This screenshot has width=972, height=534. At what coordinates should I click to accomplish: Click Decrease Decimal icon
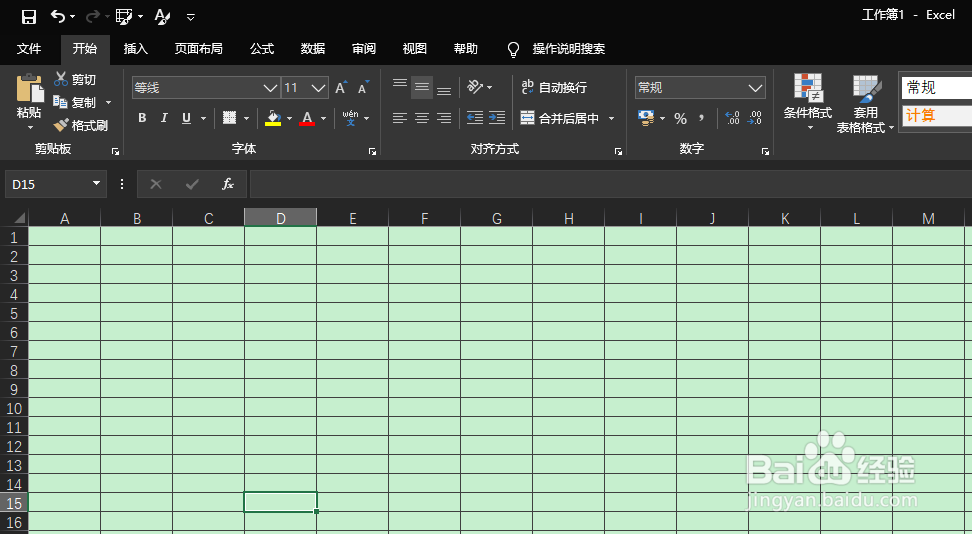754,118
